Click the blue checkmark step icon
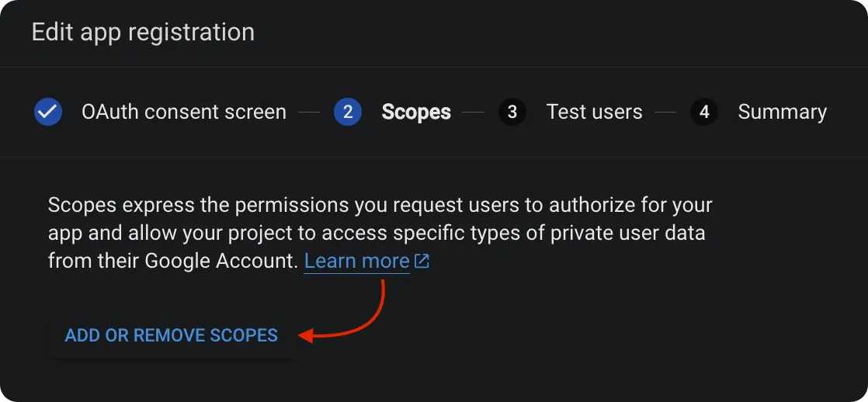 tap(48, 112)
